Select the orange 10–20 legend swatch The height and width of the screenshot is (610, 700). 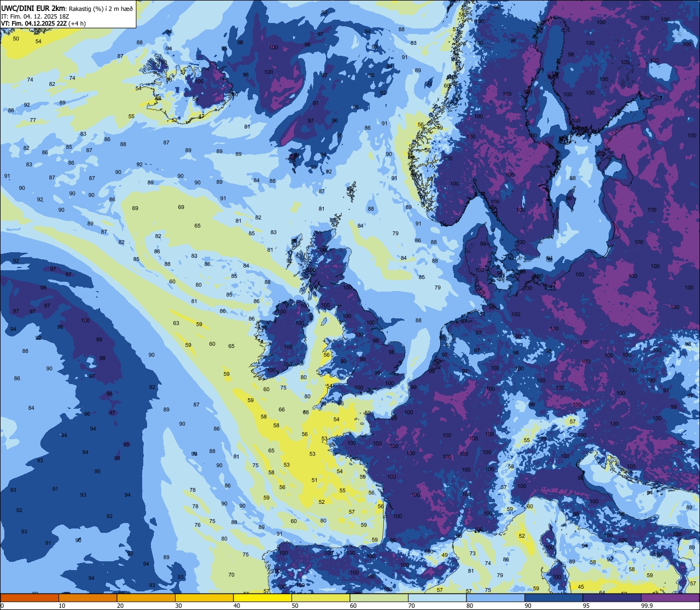click(x=87, y=598)
